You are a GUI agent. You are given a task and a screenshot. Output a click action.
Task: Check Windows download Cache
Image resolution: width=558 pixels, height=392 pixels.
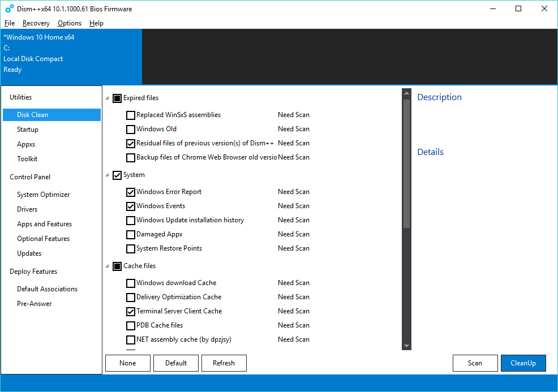point(131,283)
